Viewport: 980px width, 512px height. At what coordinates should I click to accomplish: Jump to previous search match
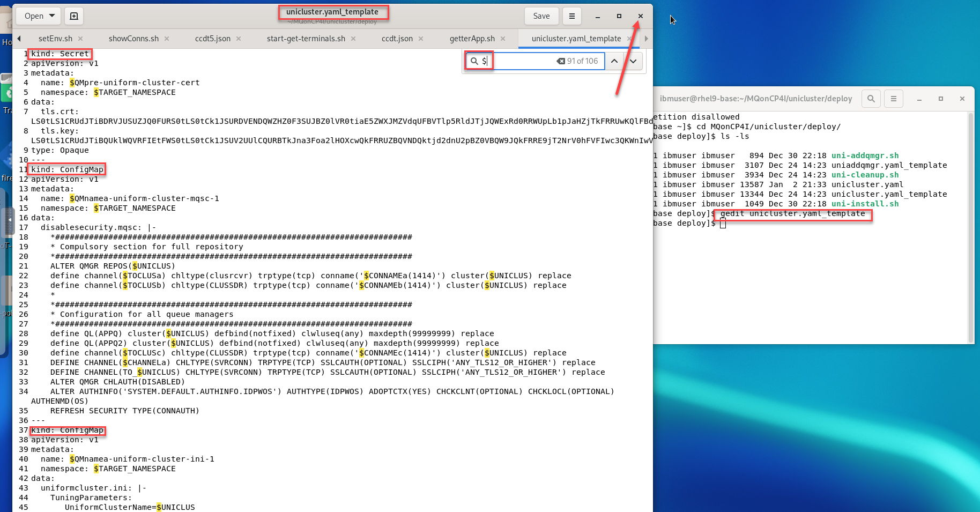(x=614, y=61)
